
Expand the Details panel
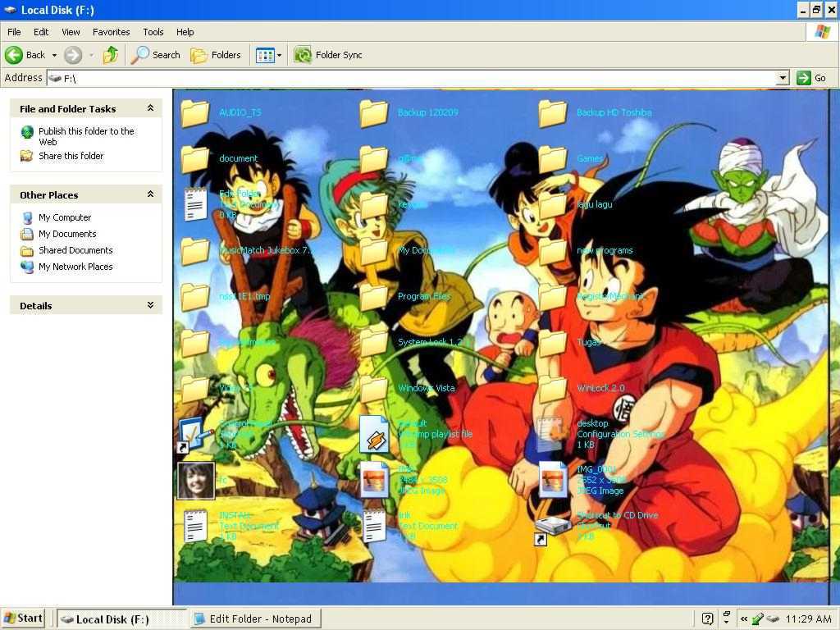pos(151,305)
